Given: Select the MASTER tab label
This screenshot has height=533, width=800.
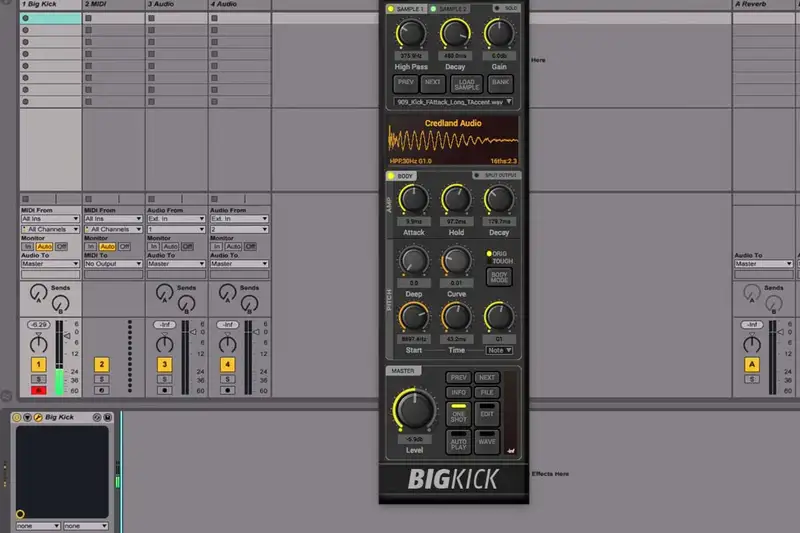Looking at the screenshot, I should 403,371.
